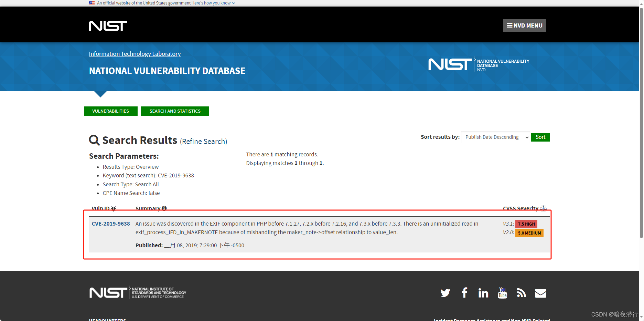This screenshot has height=321, width=644.
Task: Click the scrollbar down arrow
Action: click(641, 317)
